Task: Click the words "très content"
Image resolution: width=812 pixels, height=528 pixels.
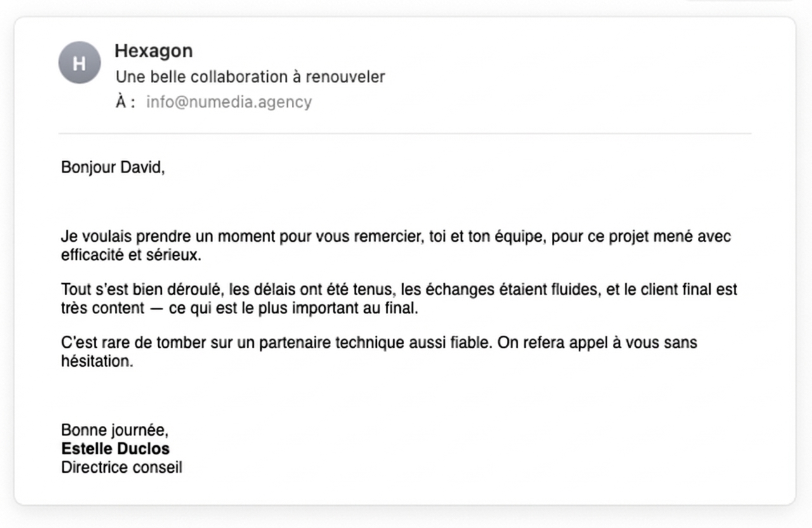Action: pyautogui.click(x=103, y=309)
